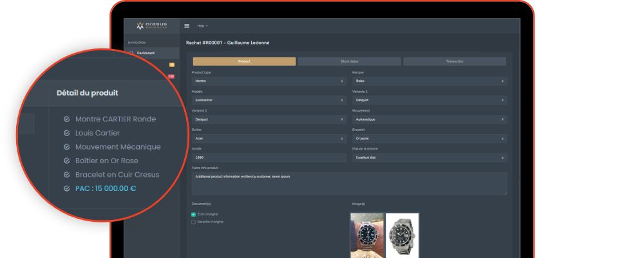This screenshot has width=644, height=258.
Task: Open the Bracelet dropdown showing Or jaune
Action: tap(430, 139)
